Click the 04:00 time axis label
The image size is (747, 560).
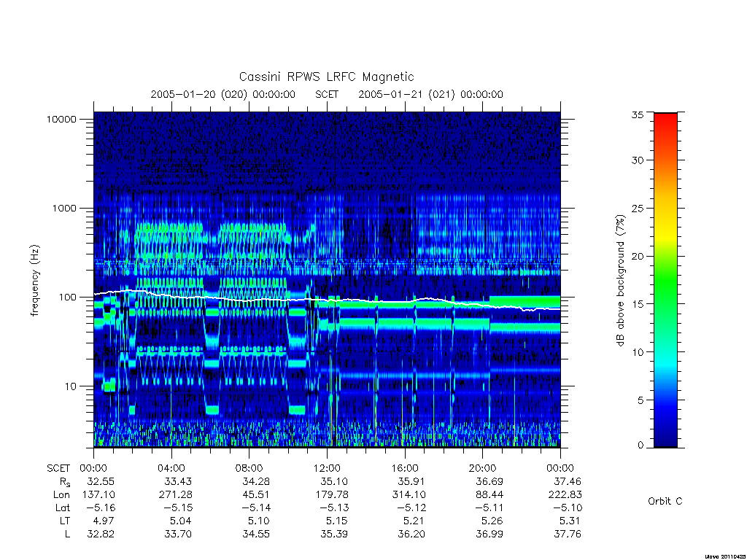[x=171, y=468]
